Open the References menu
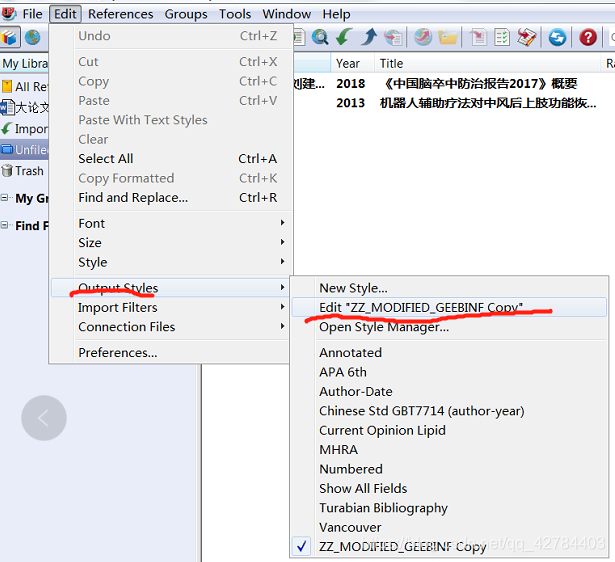 point(120,14)
